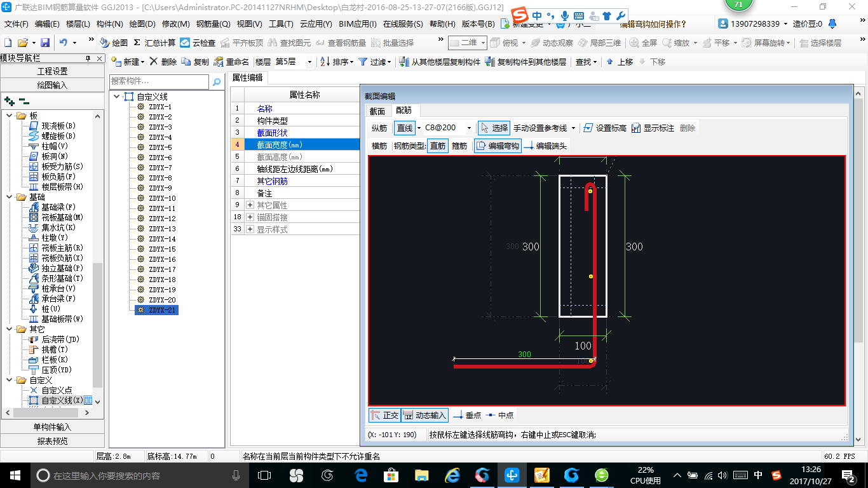This screenshot has width=868, height=488.
Task: Click 重命名 rename icon
Action: click(x=231, y=62)
